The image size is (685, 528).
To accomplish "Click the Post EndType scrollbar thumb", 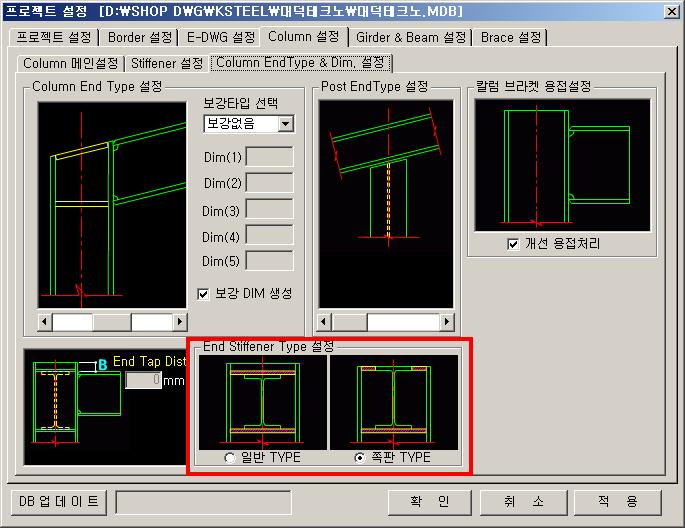I will tap(350, 322).
